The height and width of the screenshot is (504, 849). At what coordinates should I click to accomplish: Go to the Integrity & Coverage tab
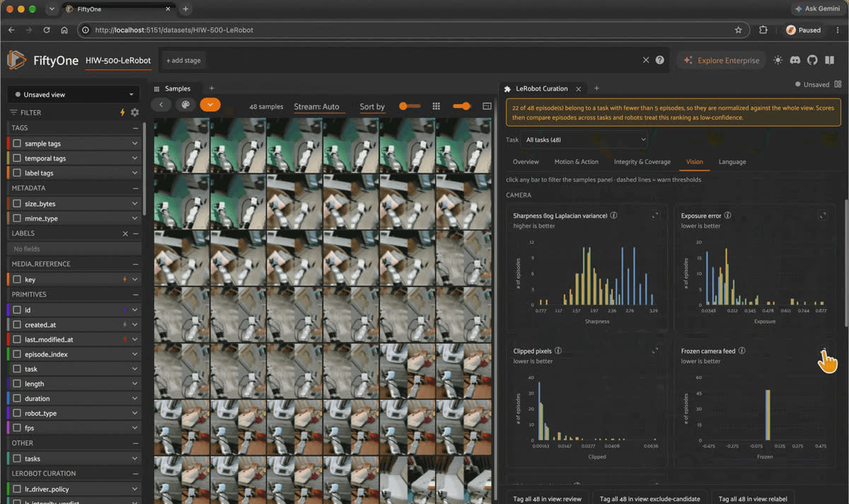point(643,162)
